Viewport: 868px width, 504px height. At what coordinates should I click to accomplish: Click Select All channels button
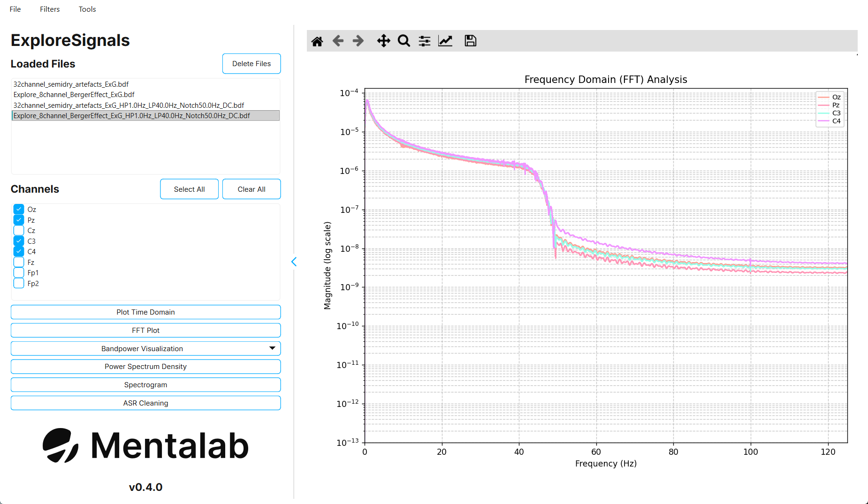(190, 189)
